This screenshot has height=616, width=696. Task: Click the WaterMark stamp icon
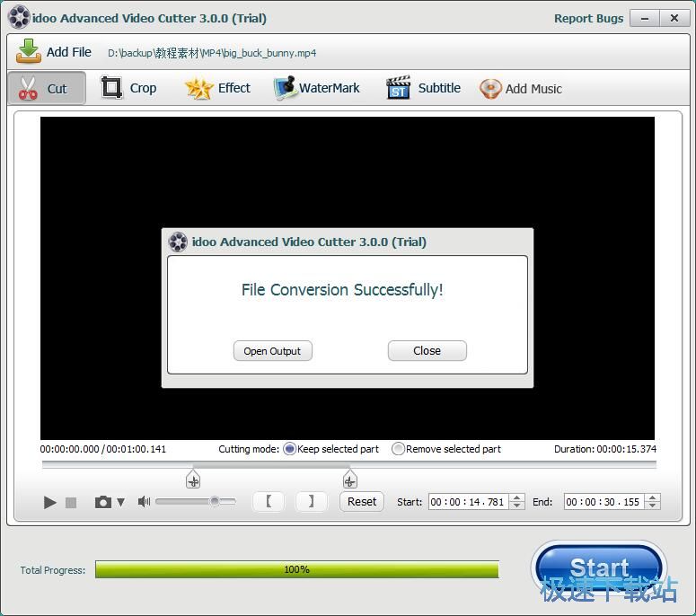(x=285, y=87)
